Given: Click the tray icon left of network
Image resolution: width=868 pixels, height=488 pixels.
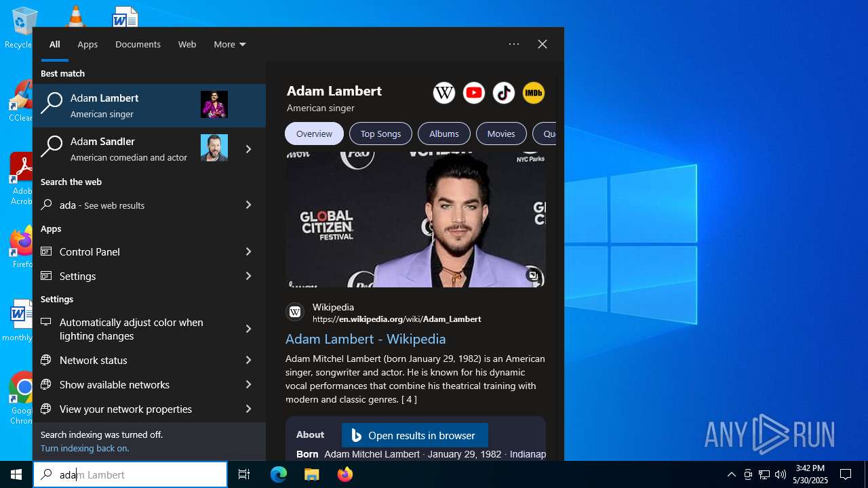Looking at the screenshot, I should pos(748,474).
